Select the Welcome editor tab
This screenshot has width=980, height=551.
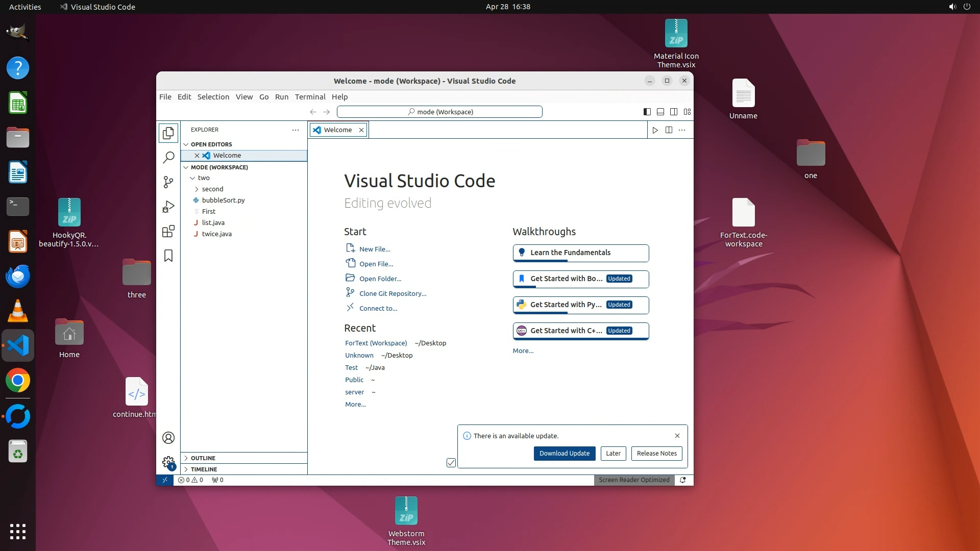(337, 130)
